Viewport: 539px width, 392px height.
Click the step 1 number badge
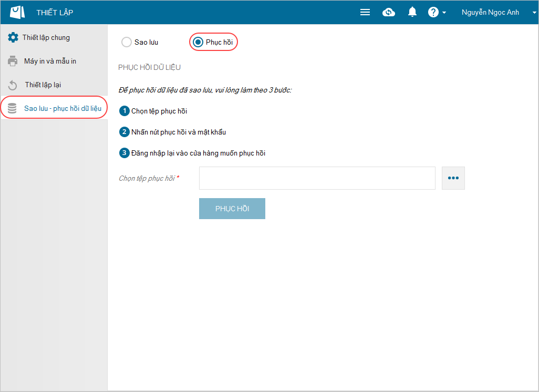125,111
